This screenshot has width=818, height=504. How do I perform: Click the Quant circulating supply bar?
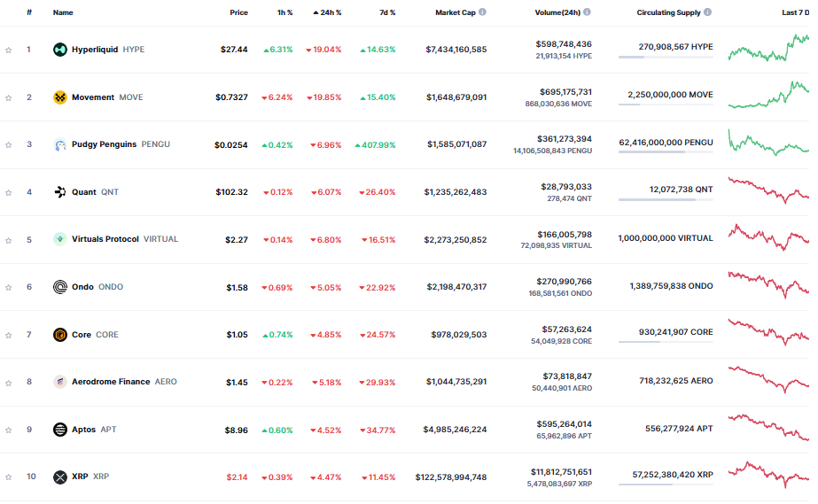[x=666, y=199]
